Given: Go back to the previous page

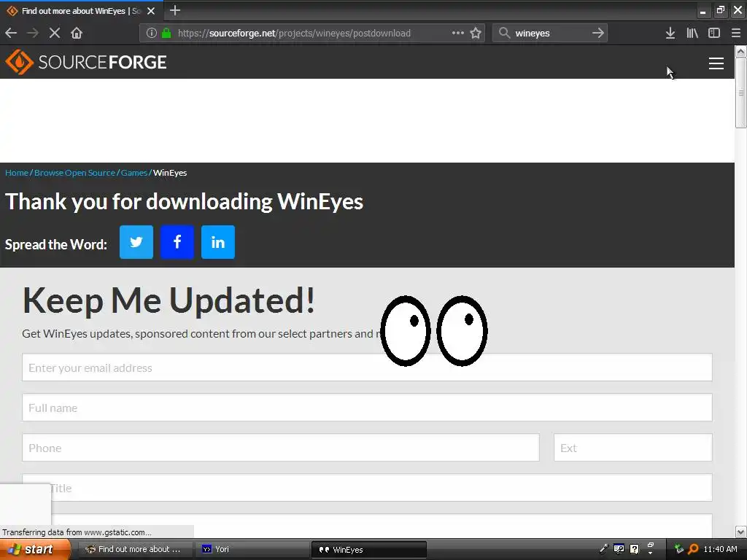Looking at the screenshot, I should 10,33.
